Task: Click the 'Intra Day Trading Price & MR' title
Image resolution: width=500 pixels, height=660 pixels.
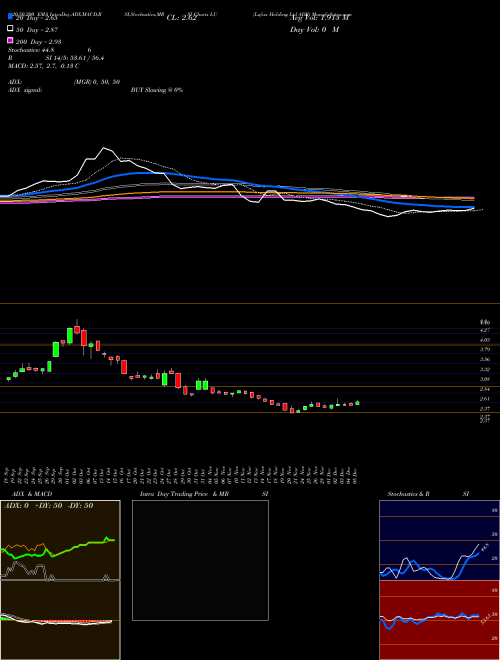Action: 184,494
